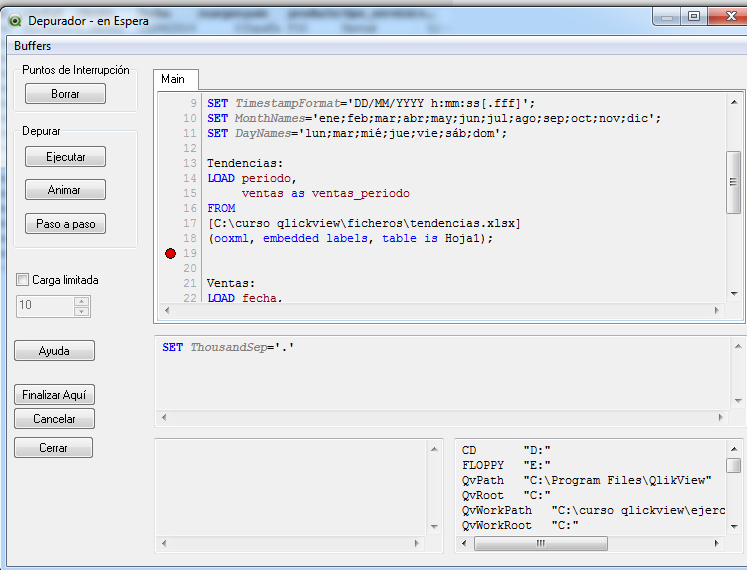The height and width of the screenshot is (570, 747).
Task: Select the Main script tab
Action: (173, 79)
